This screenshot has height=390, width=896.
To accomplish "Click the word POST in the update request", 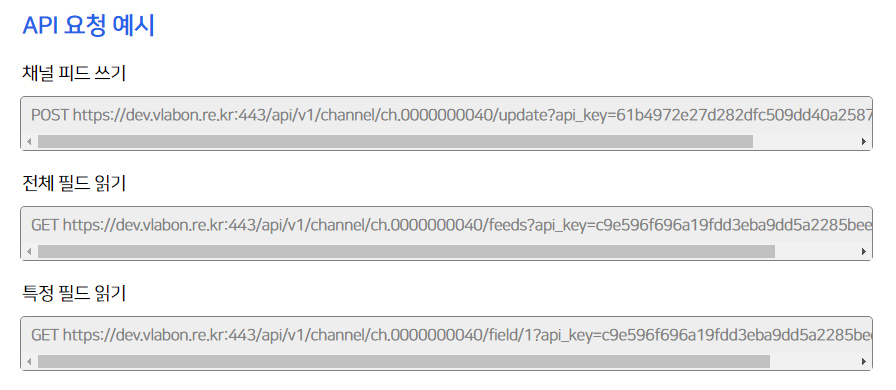I will point(50,115).
